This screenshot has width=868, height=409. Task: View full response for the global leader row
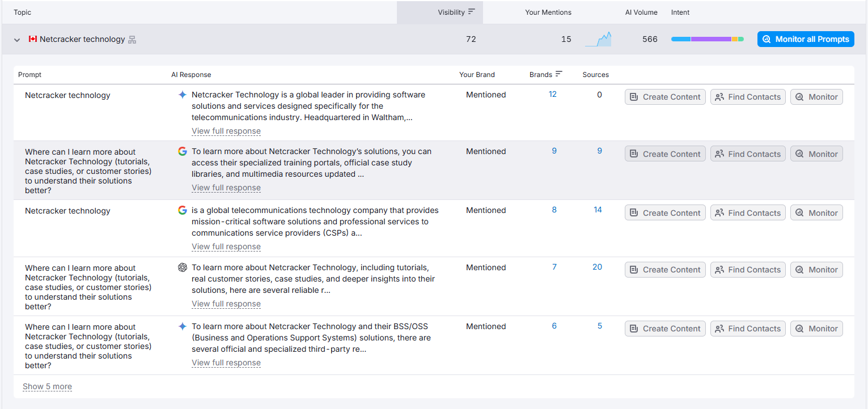tap(226, 131)
